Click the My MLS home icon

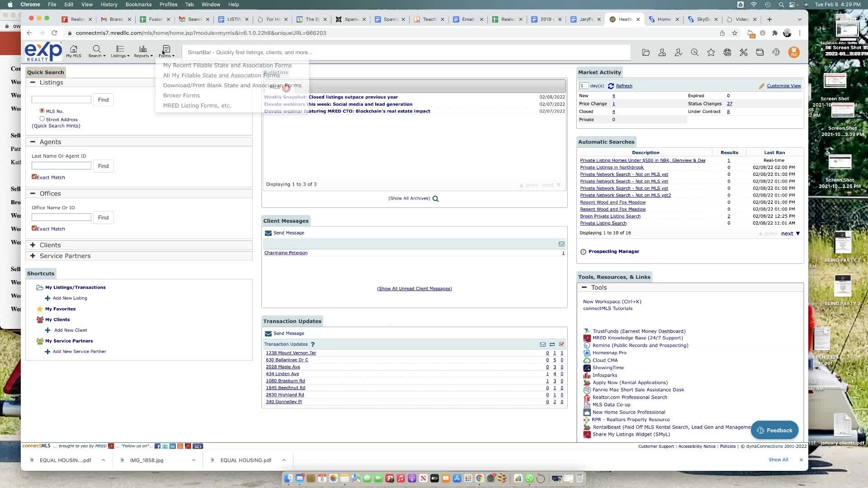[x=73, y=51]
